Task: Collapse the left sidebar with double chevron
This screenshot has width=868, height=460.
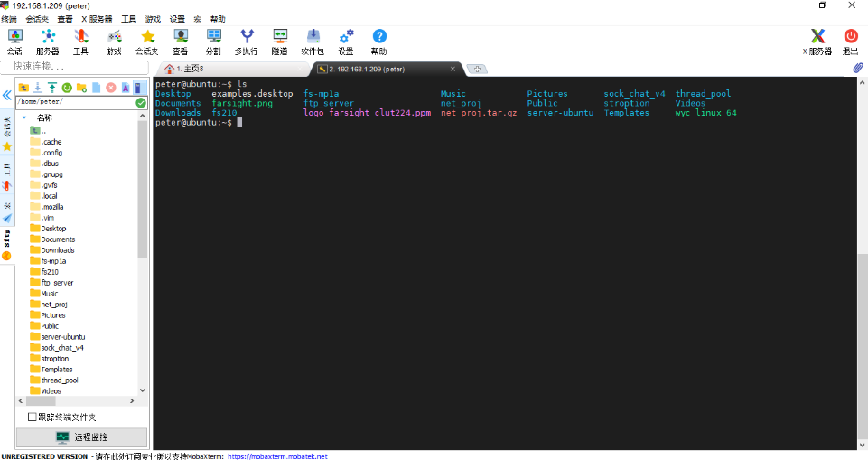Action: point(6,95)
